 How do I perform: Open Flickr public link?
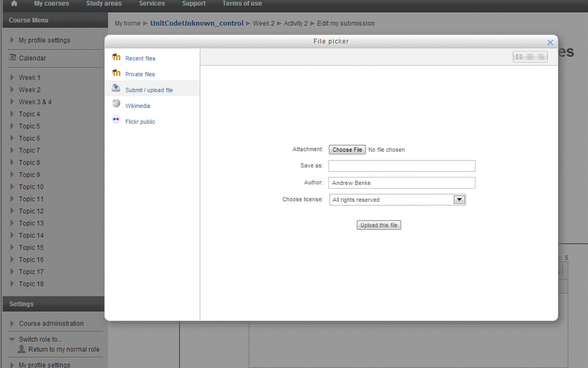coord(140,121)
